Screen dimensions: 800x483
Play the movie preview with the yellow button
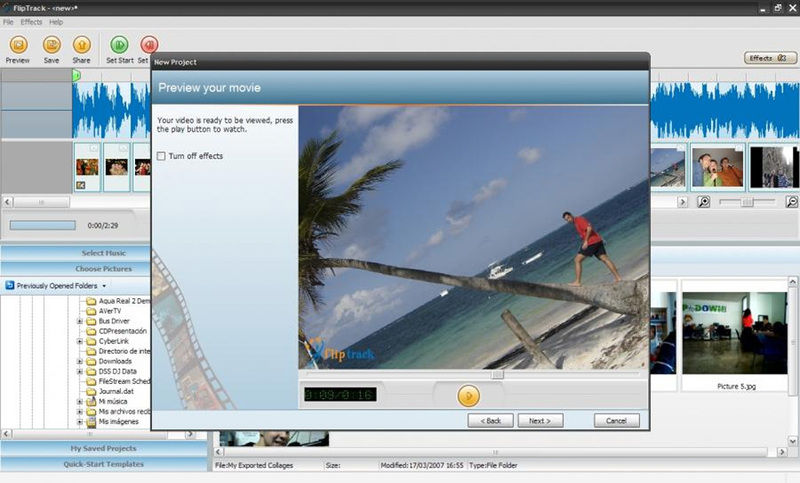468,396
